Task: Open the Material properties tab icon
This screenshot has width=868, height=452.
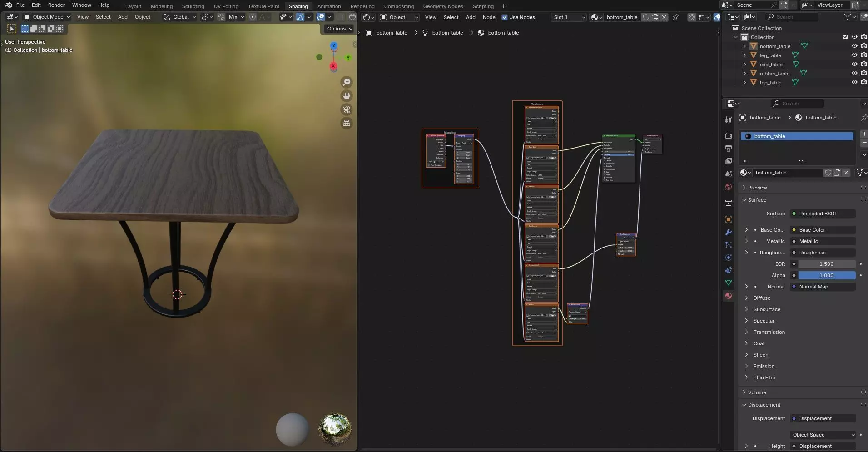Action: coord(729,296)
